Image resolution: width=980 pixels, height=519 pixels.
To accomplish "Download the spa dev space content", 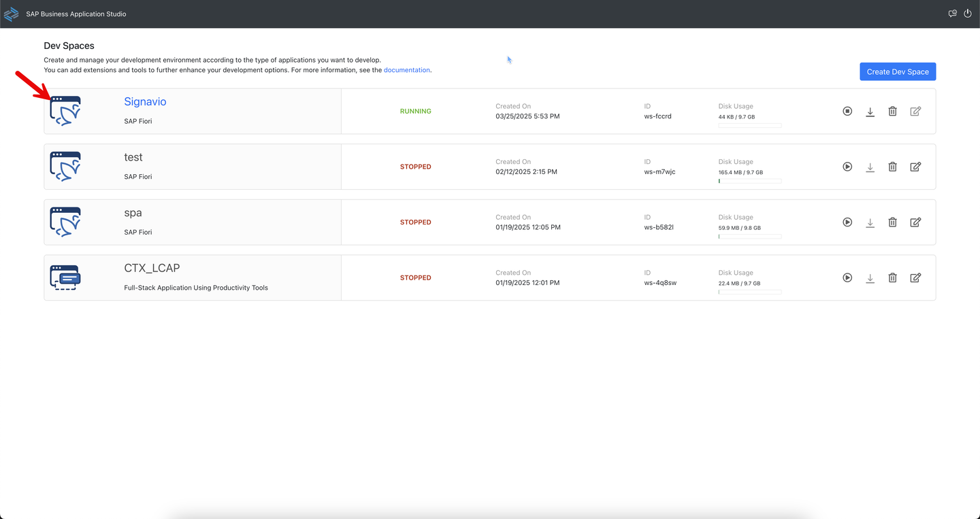I will [x=870, y=222].
